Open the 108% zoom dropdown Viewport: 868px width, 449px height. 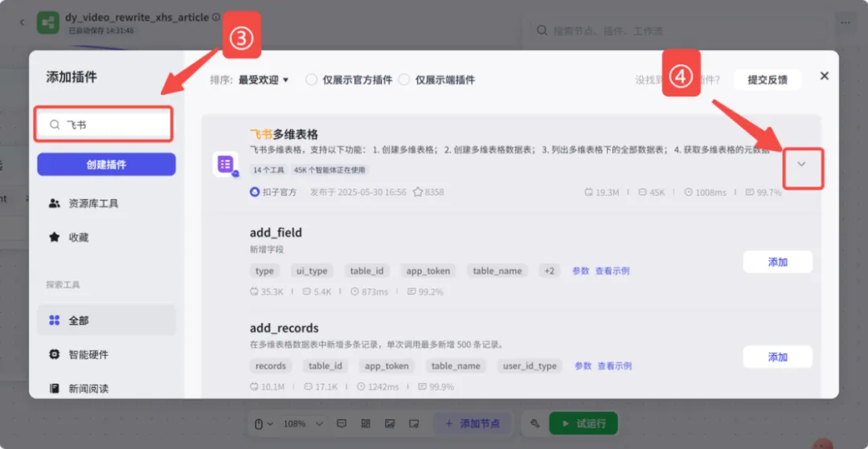click(x=303, y=423)
